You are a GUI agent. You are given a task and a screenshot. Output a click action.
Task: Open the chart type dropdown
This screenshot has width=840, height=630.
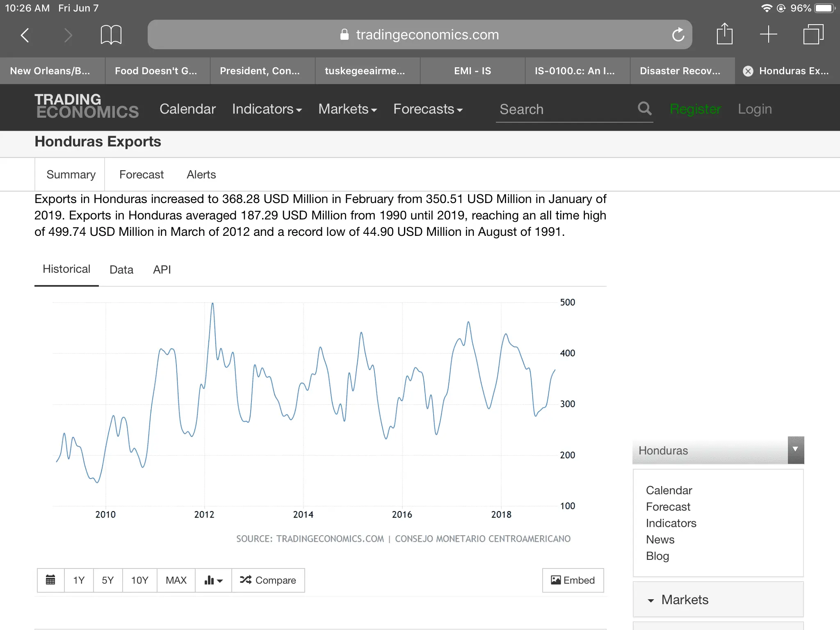(213, 580)
